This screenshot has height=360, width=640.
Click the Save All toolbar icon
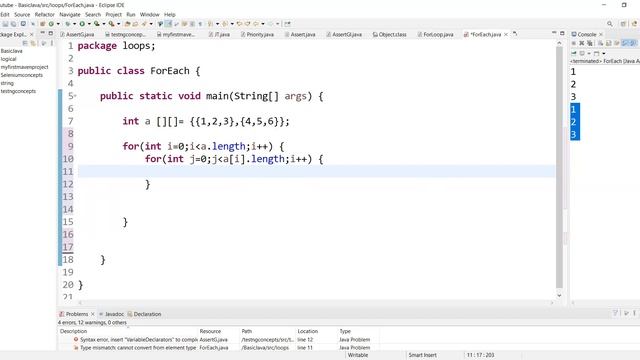[13, 24]
